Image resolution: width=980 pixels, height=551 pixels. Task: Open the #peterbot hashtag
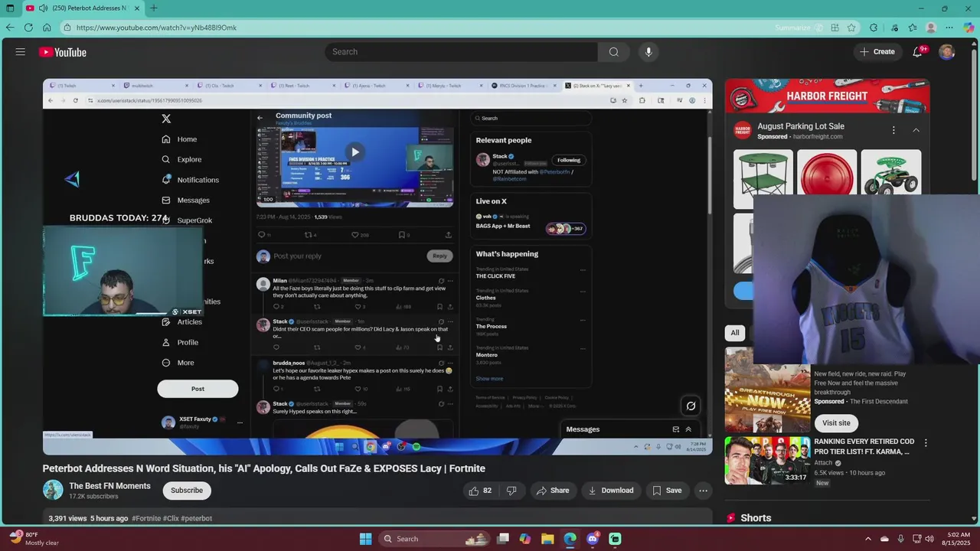(x=197, y=519)
